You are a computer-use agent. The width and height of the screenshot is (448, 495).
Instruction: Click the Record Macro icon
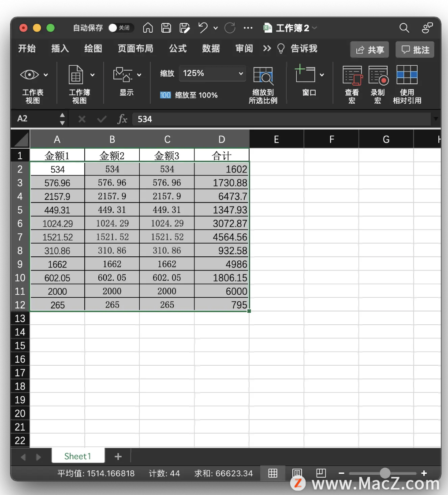click(x=378, y=75)
